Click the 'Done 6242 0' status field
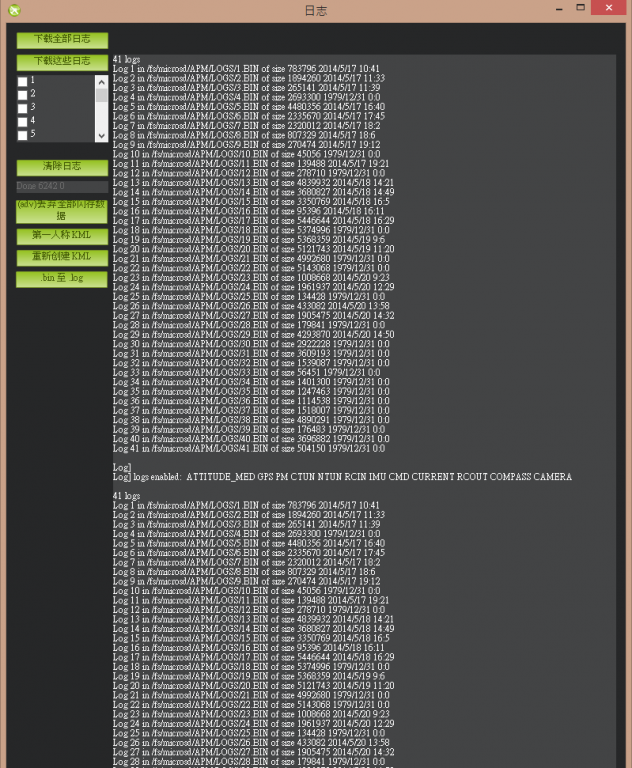 pyautogui.click(x=62, y=187)
